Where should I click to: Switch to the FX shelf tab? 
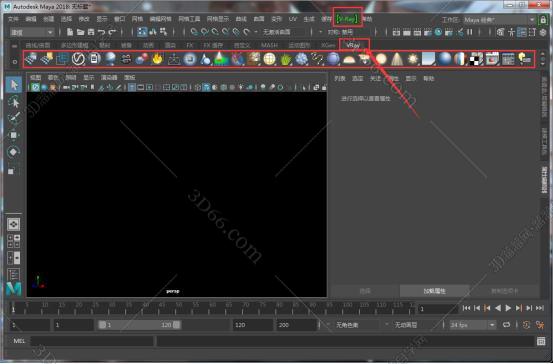click(190, 46)
